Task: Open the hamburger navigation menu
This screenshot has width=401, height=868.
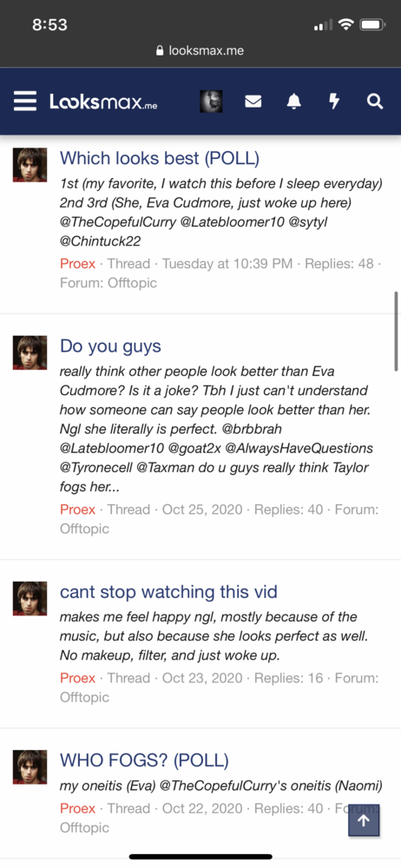Action: pyautogui.click(x=25, y=102)
